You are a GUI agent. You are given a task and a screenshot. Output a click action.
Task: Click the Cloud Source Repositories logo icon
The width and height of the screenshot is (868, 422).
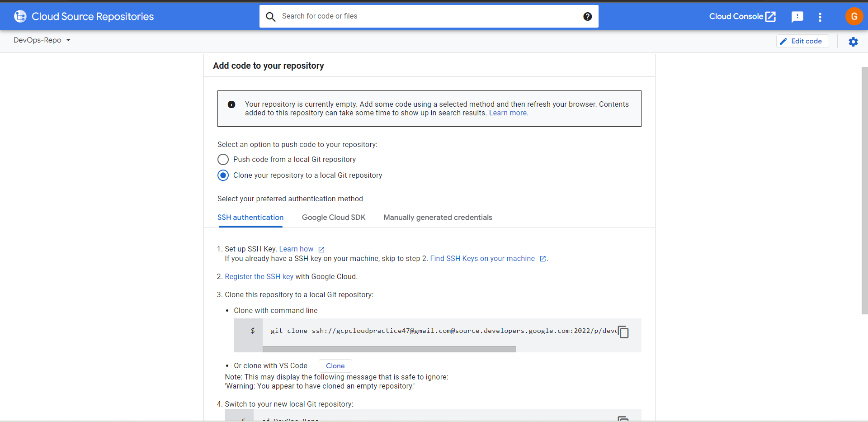point(20,16)
